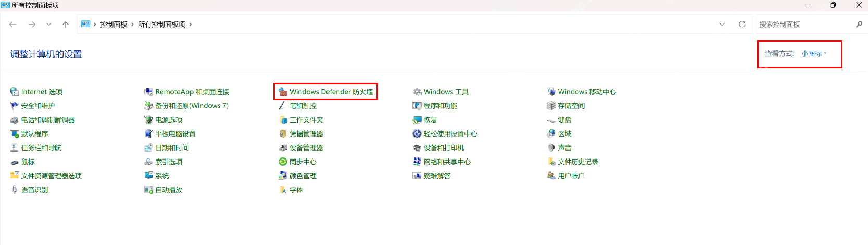Open the 文件历史记录 link
868x245 pixels.
coord(578,162)
